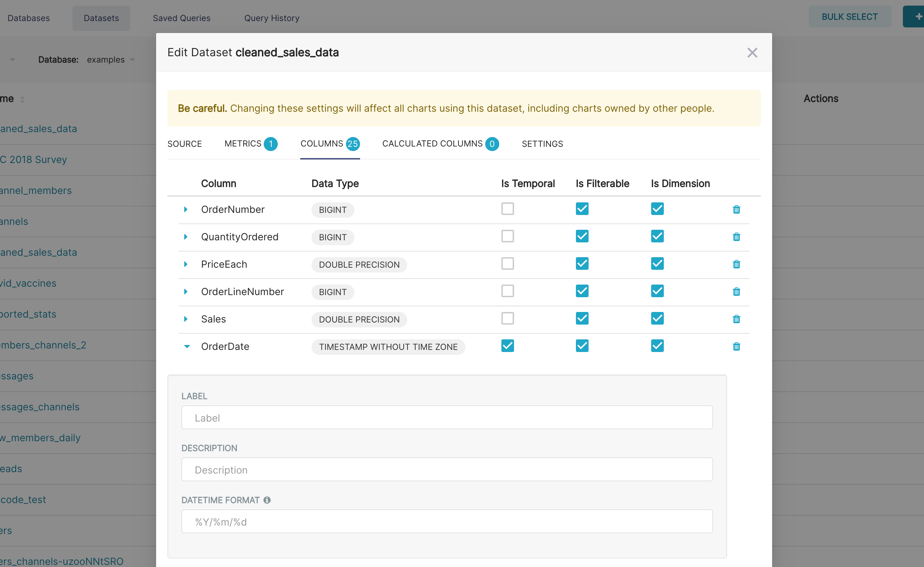Open the Query History tab
The height and width of the screenshot is (567, 924).
point(272,18)
